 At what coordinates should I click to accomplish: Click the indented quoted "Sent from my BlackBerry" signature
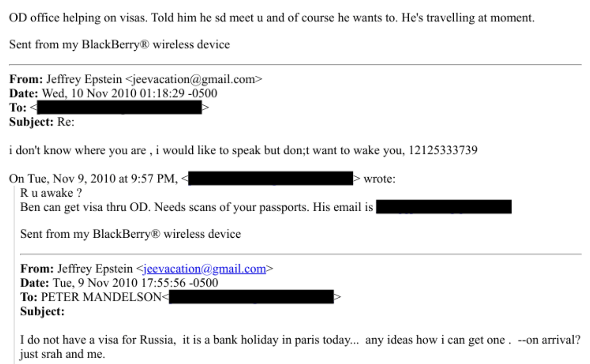tap(130, 234)
